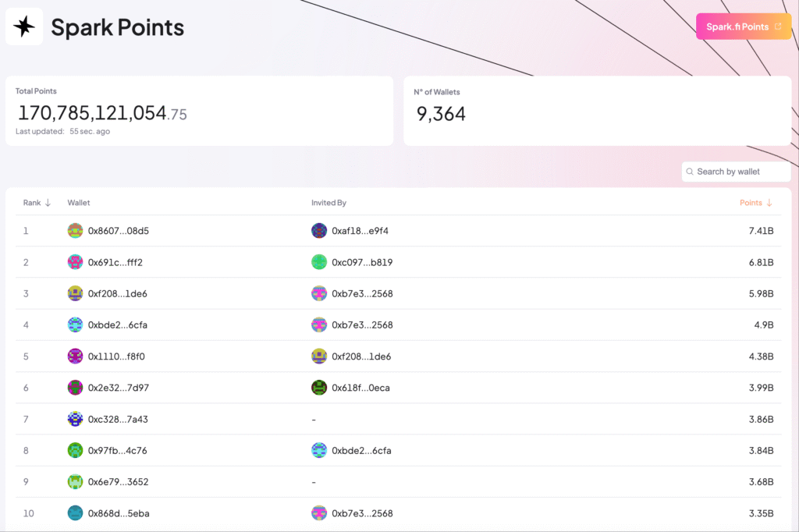Click avatar of rank 3 wallet 0xf208...1de6
Viewport: 799px width, 532px height.
pyautogui.click(x=75, y=293)
